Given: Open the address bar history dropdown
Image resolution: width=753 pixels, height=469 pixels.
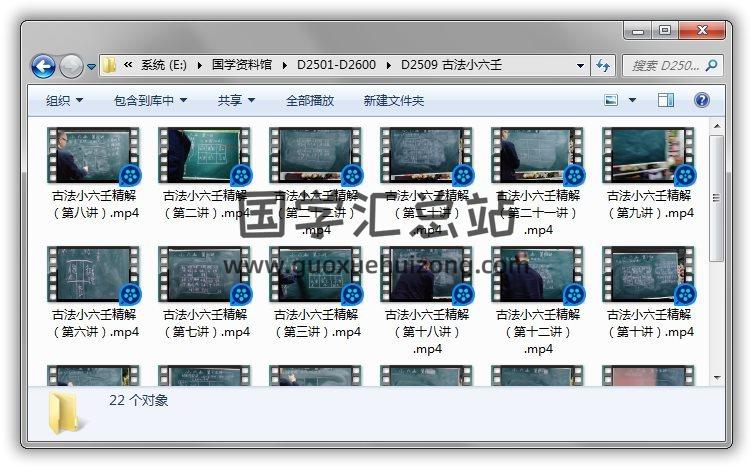Looking at the screenshot, I should 580,65.
